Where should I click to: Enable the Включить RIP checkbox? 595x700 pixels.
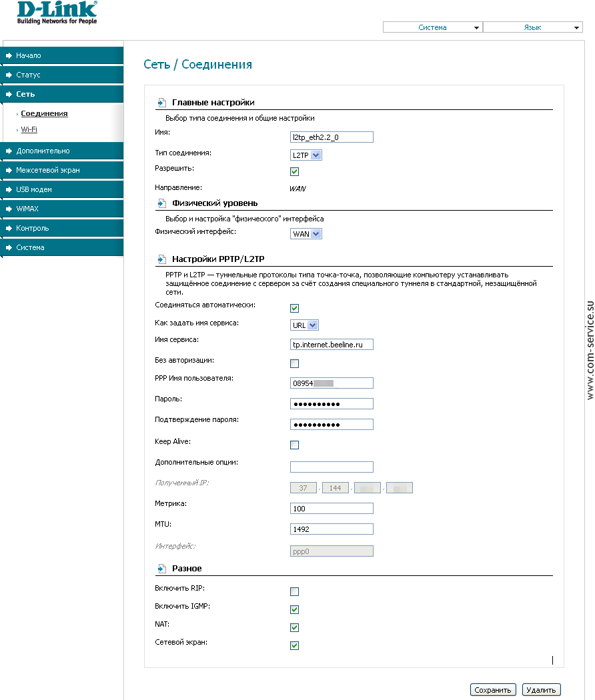point(294,591)
